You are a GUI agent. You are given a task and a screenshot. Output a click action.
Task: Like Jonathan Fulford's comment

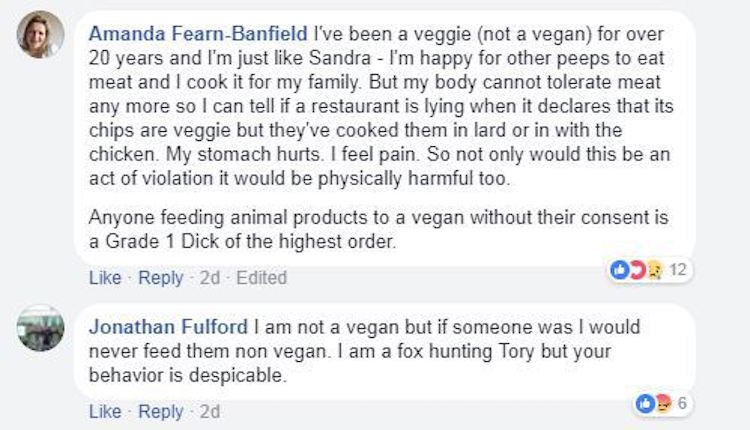point(105,411)
